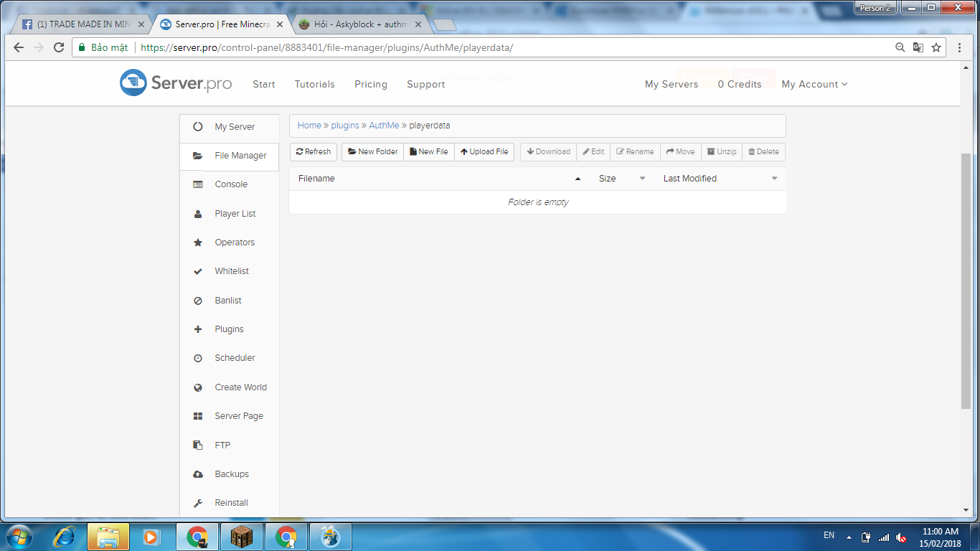The width and height of the screenshot is (980, 551).
Task: Click the Upload File button
Action: 484,152
